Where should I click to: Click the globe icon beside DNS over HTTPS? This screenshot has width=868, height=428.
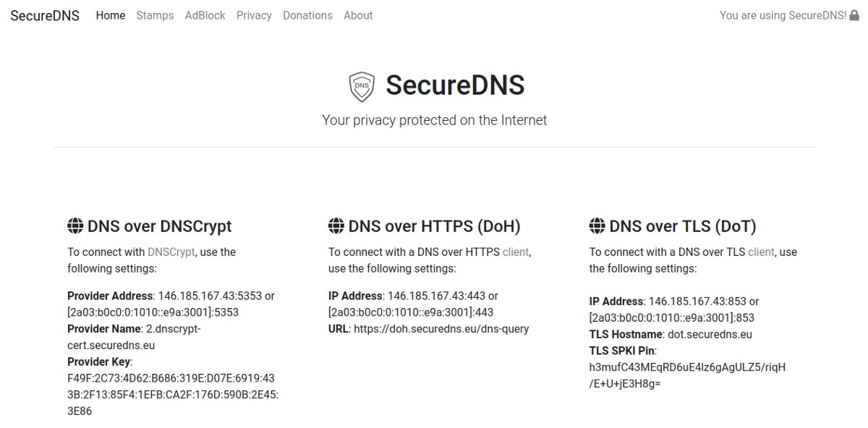coord(336,226)
